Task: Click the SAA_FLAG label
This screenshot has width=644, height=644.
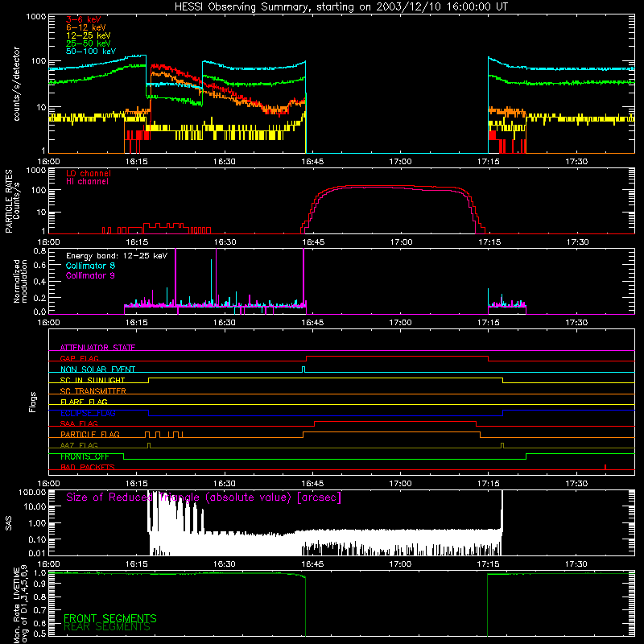Action: 79,423
